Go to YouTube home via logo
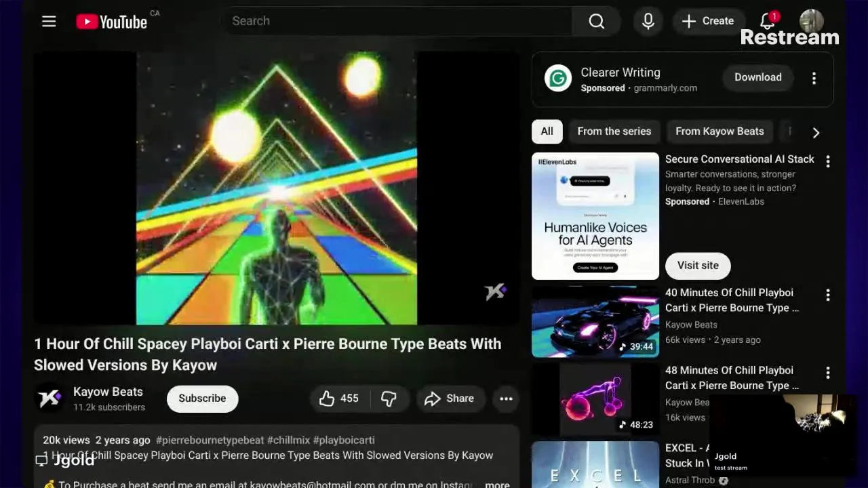868x488 pixels. point(111,22)
